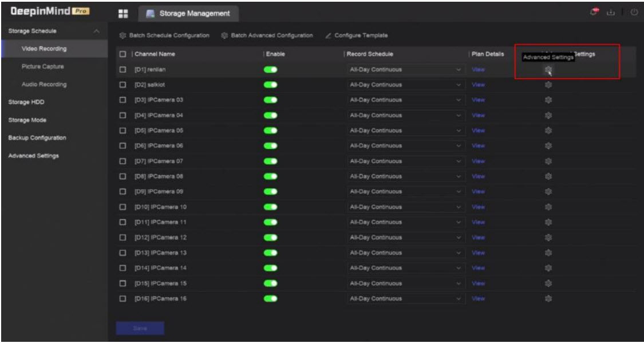
Task: Open advanced settings gear for IPCamera 05
Action: click(548, 131)
